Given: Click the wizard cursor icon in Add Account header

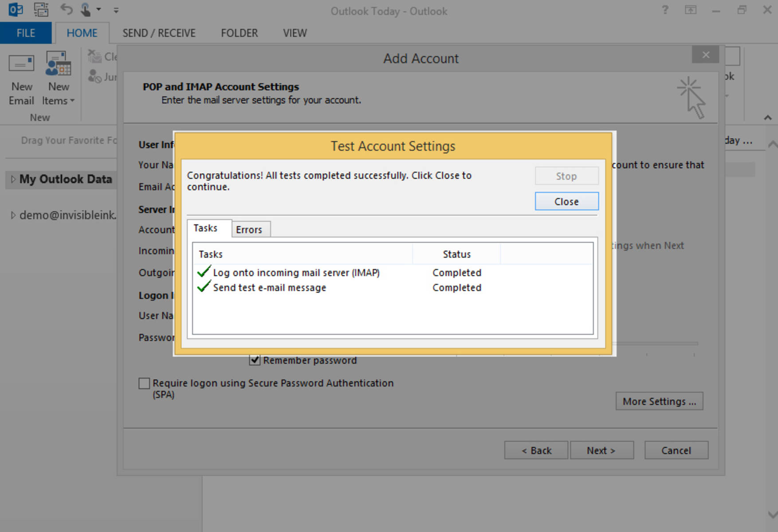Looking at the screenshot, I should pos(692,98).
